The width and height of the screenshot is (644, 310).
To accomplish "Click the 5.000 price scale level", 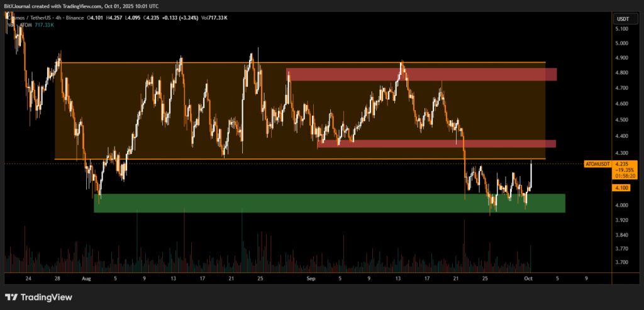I will (x=621, y=43).
